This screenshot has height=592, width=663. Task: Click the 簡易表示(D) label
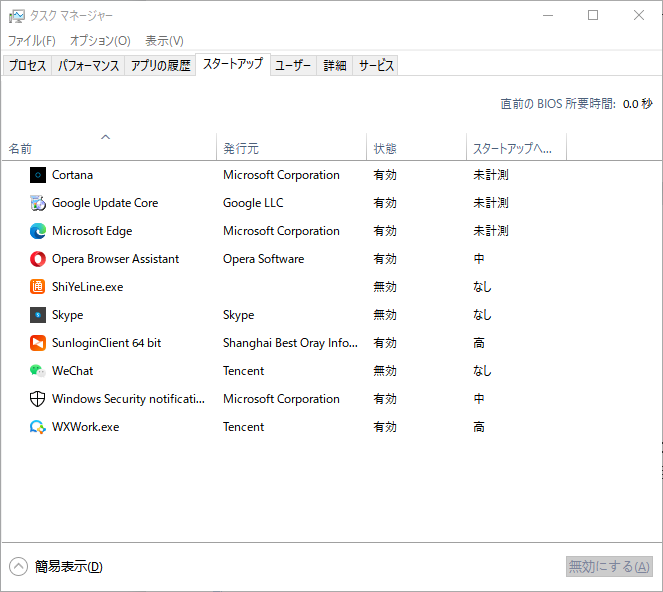(x=68, y=567)
